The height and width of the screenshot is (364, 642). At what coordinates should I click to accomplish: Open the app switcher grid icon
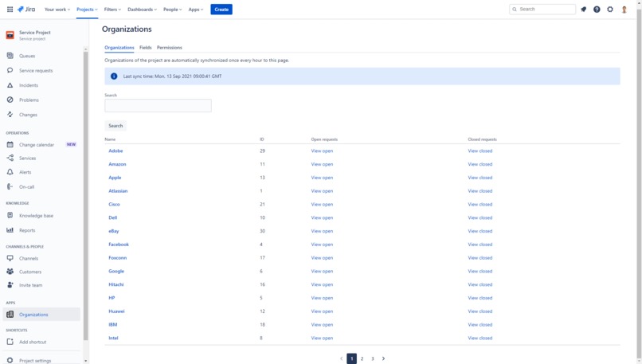pyautogui.click(x=10, y=9)
